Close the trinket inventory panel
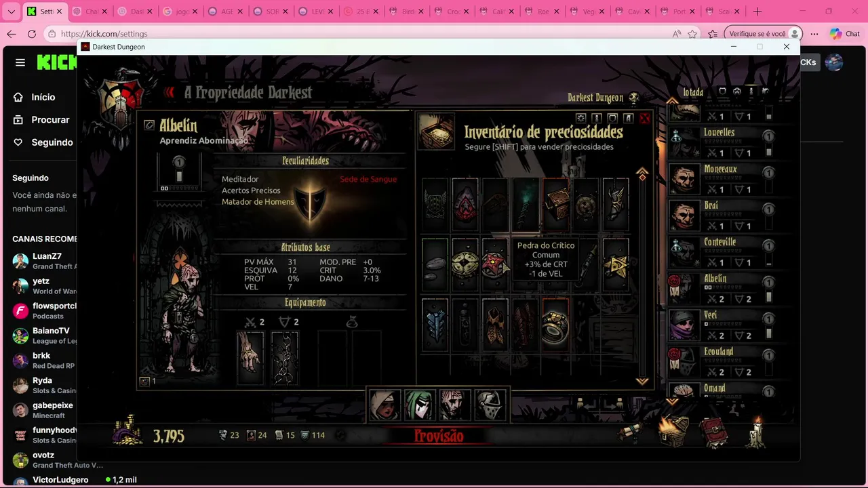The image size is (868, 488). [x=644, y=119]
